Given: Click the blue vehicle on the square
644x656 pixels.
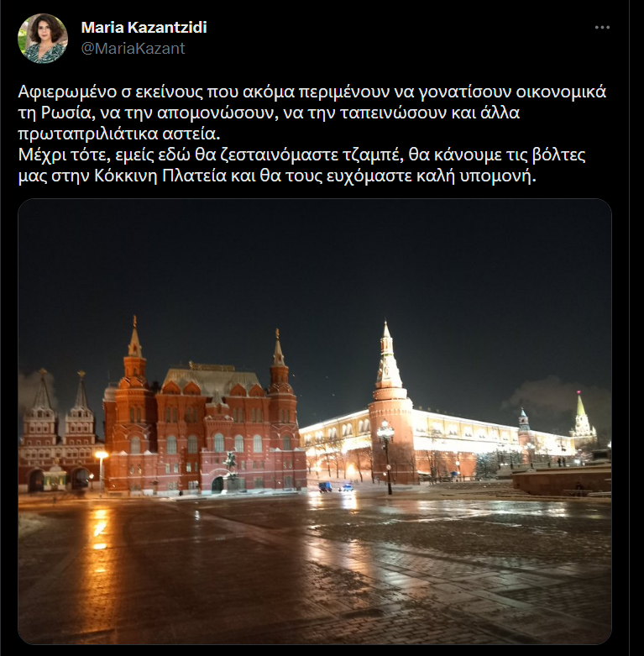Looking at the screenshot, I should click(324, 487).
